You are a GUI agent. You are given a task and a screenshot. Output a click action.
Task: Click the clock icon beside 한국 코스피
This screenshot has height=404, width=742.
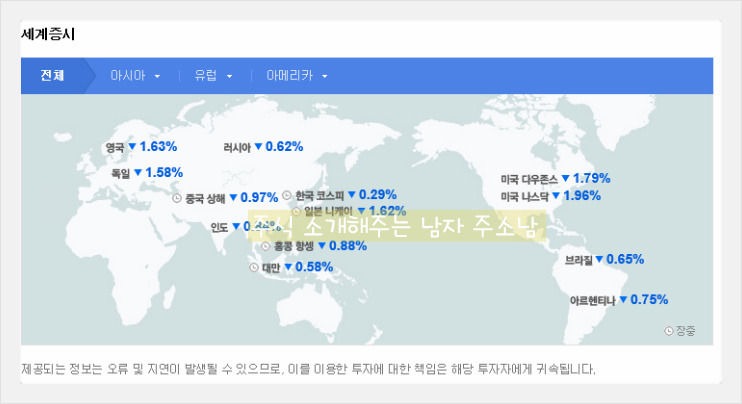(x=288, y=195)
